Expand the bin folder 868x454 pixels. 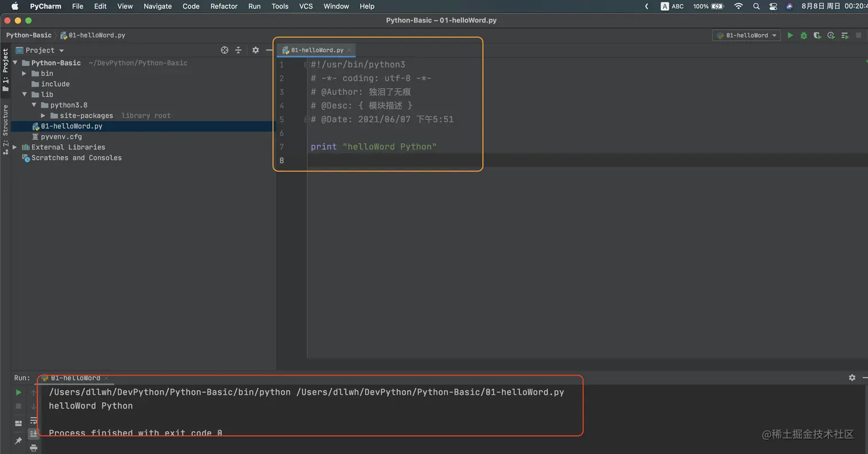24,74
